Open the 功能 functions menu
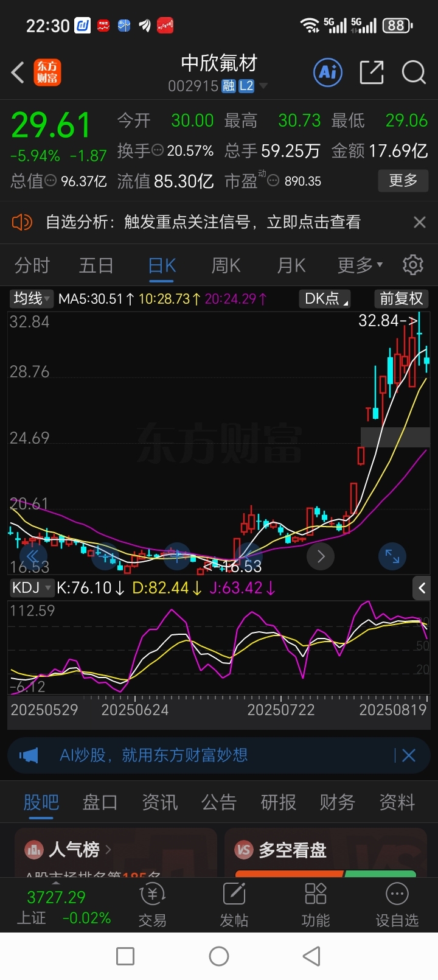 click(x=316, y=905)
